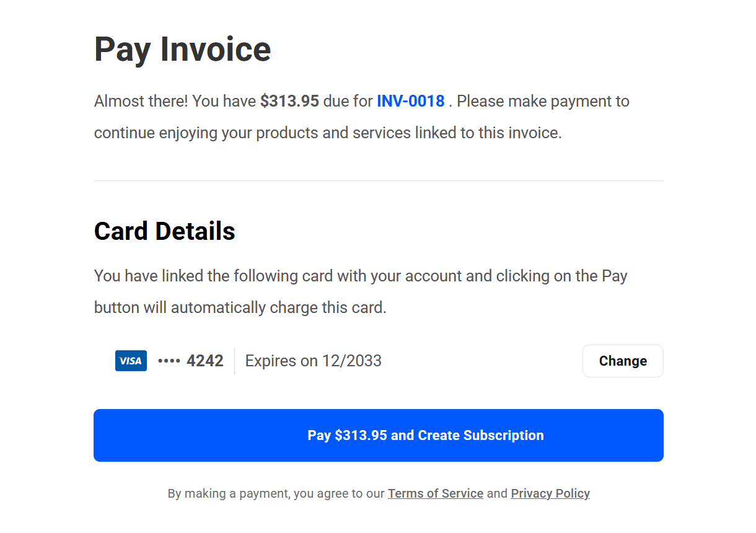Click the "Almost there!" intro text
The image size is (756, 533).
pos(141,101)
